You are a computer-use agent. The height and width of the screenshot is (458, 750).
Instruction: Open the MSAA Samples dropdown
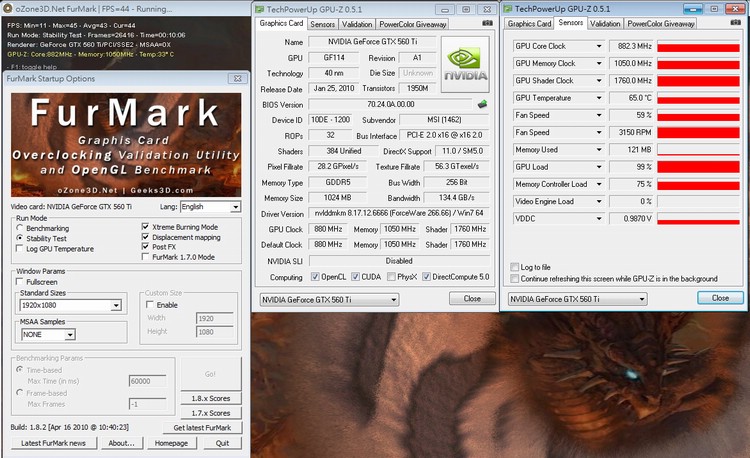(48, 335)
